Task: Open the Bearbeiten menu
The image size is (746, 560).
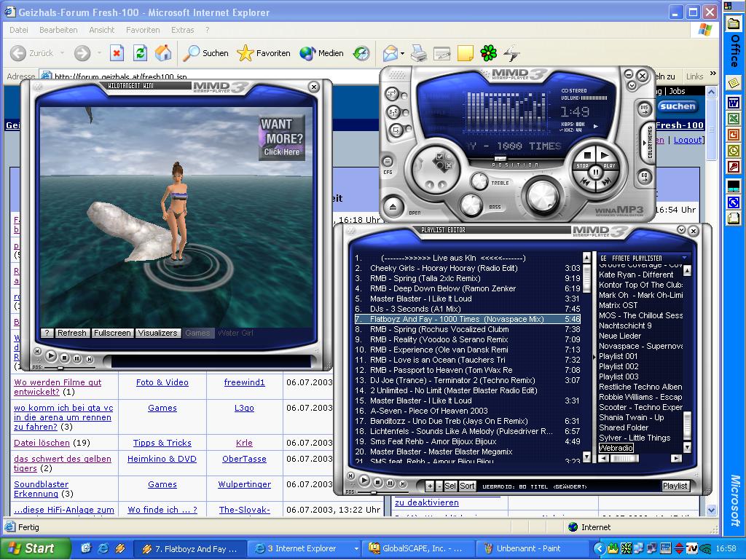Action: coord(58,30)
